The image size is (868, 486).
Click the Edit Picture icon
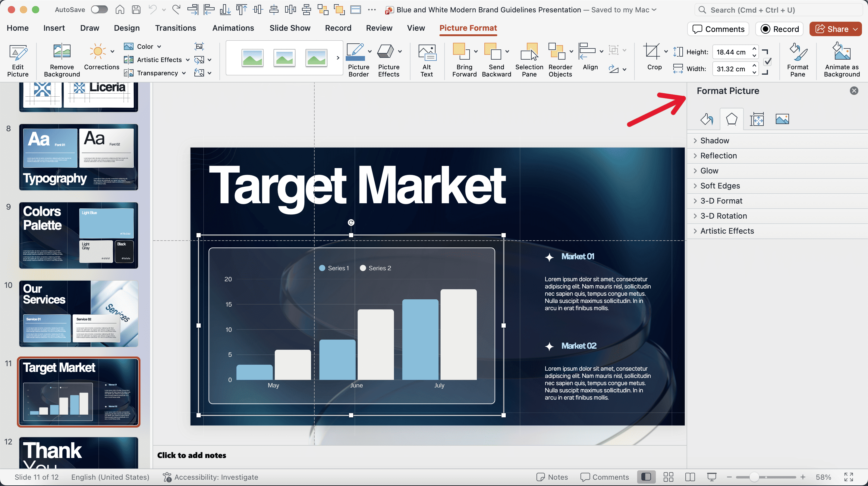click(18, 52)
